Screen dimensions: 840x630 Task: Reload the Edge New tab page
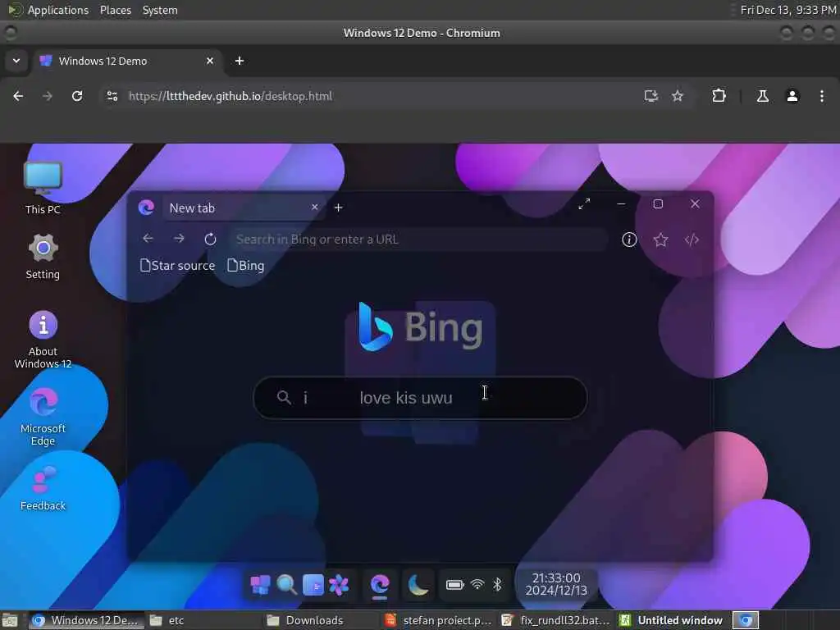210,239
